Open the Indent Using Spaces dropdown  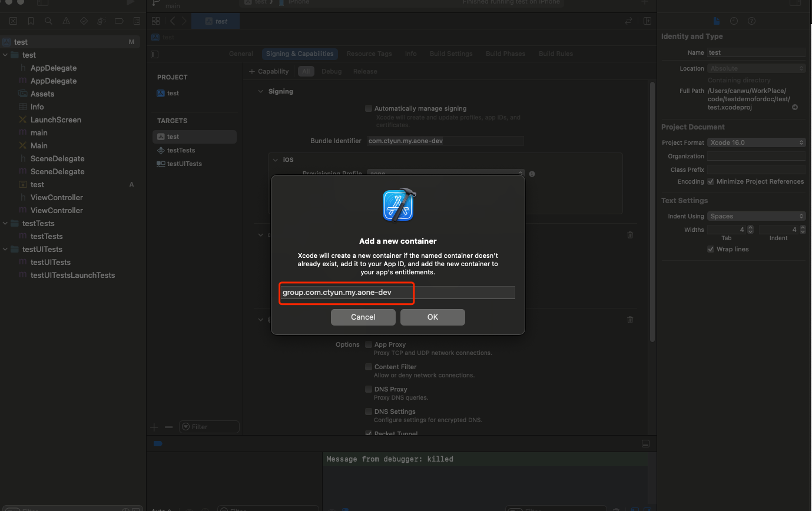click(x=756, y=216)
